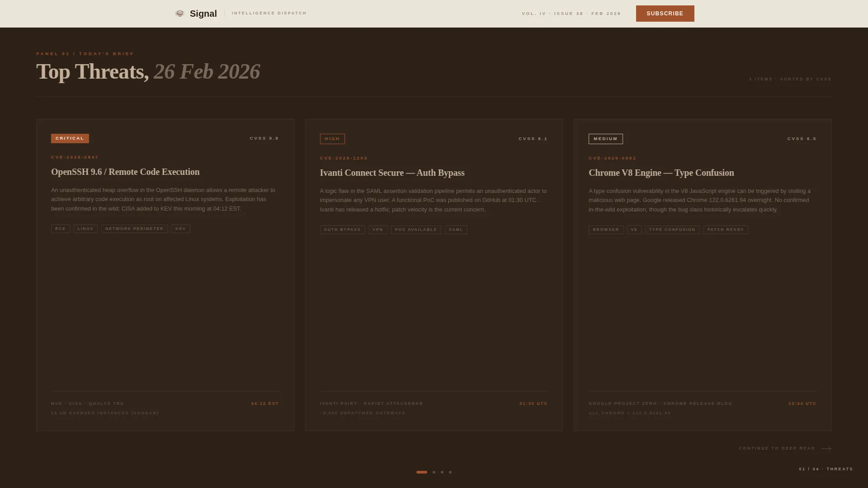
Task: Open the Chrome V8 Engine Type Confusion headline
Action: pyautogui.click(x=661, y=173)
